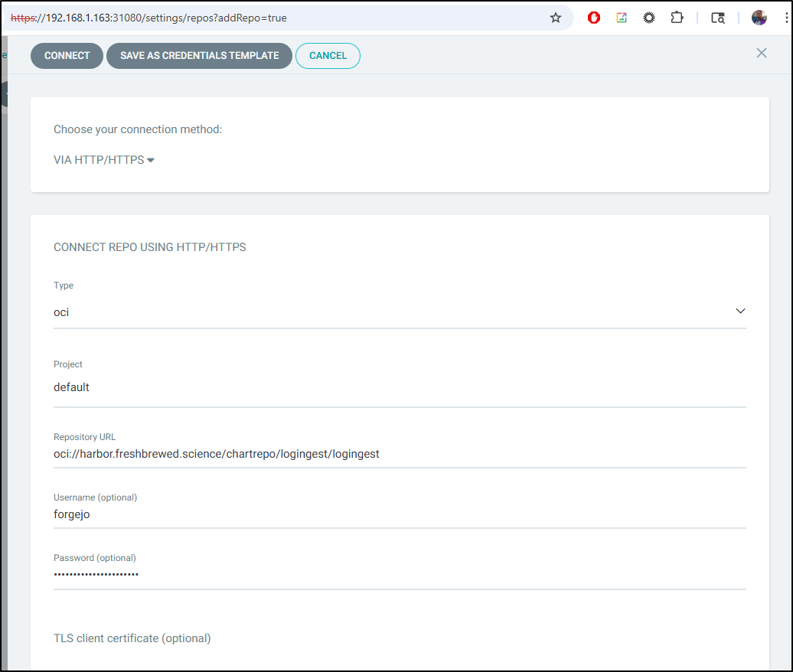Screen dimensions: 793x672
Task: Click the black sunburst extension icon
Action: click(x=649, y=18)
